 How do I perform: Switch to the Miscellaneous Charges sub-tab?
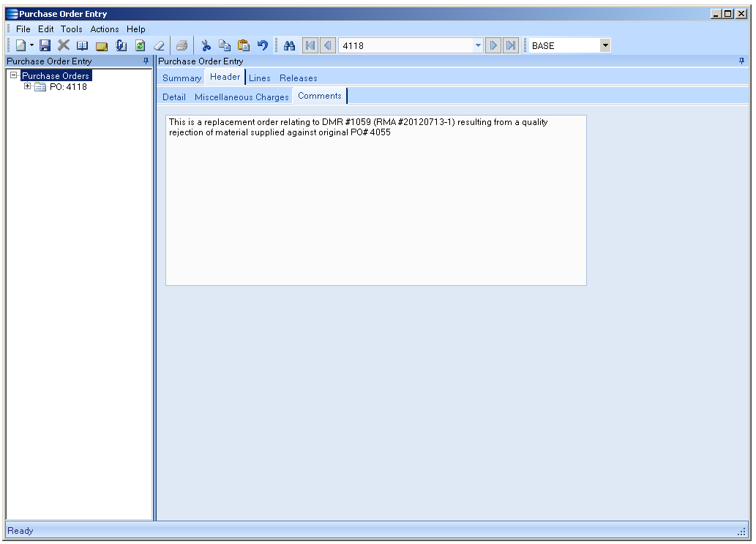tap(242, 97)
